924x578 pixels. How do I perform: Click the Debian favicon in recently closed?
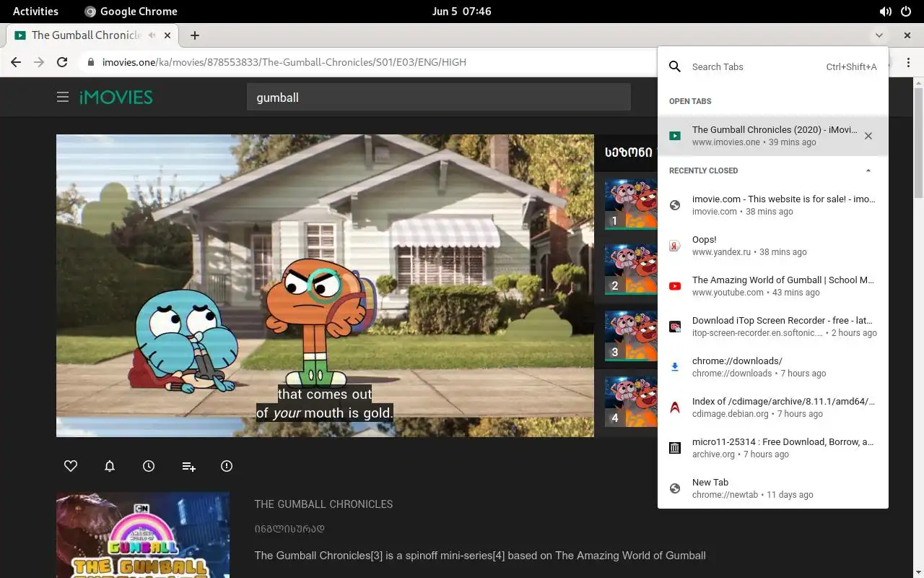[675, 407]
